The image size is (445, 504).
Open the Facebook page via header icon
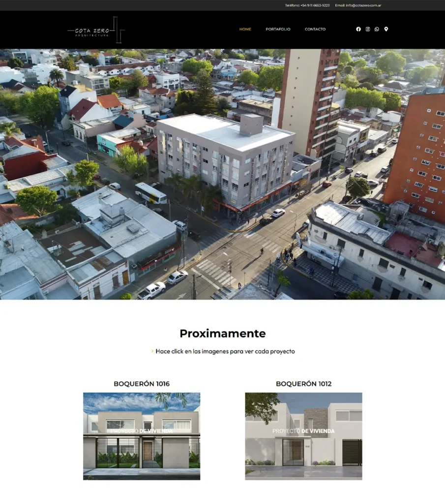358,29
